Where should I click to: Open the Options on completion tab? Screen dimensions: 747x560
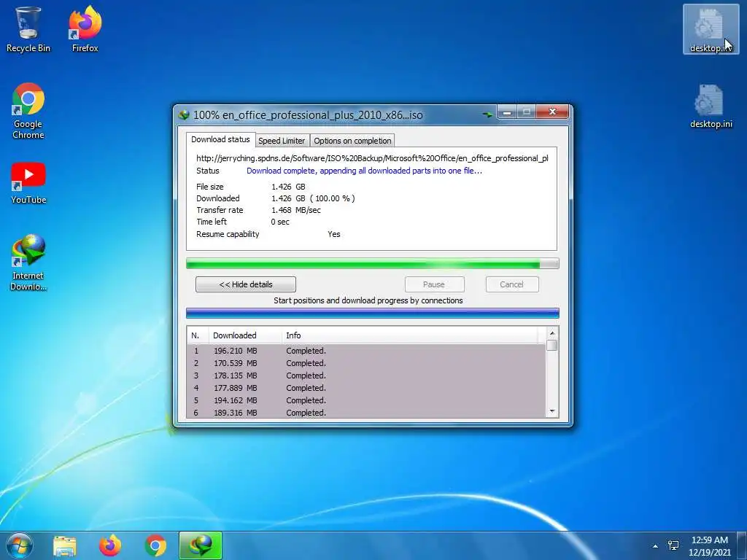click(x=352, y=141)
